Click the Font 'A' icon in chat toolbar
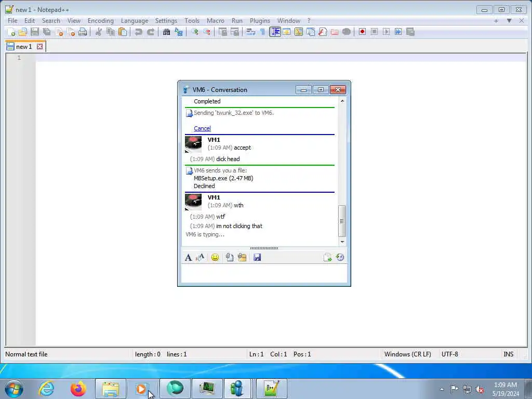Viewport: 532px width, 399px height. 188,258
